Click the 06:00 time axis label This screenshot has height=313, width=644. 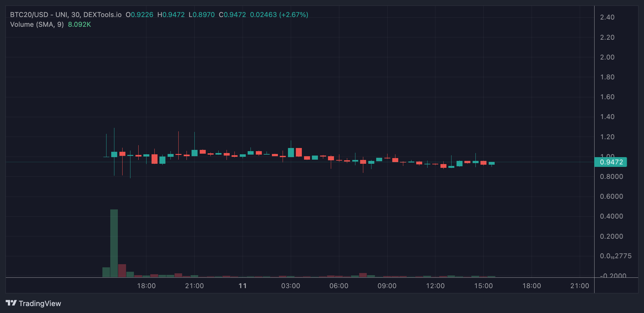[x=339, y=286]
